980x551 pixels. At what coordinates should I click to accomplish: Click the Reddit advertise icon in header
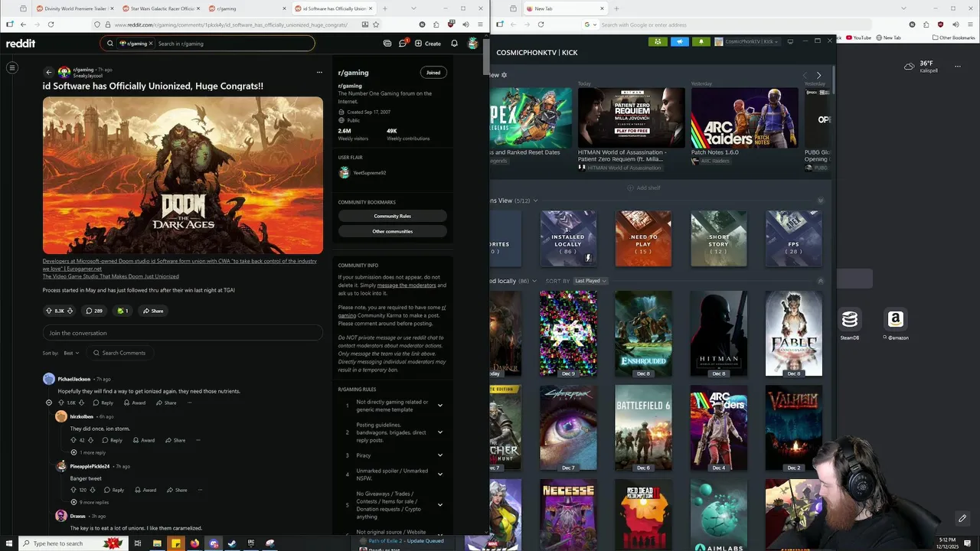coord(387,44)
